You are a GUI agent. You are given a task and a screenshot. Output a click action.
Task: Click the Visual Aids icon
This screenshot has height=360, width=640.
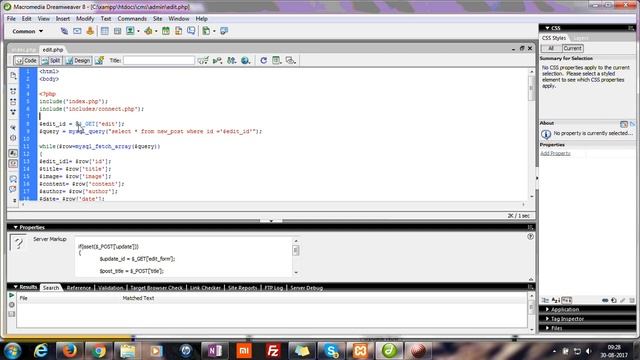(291, 60)
